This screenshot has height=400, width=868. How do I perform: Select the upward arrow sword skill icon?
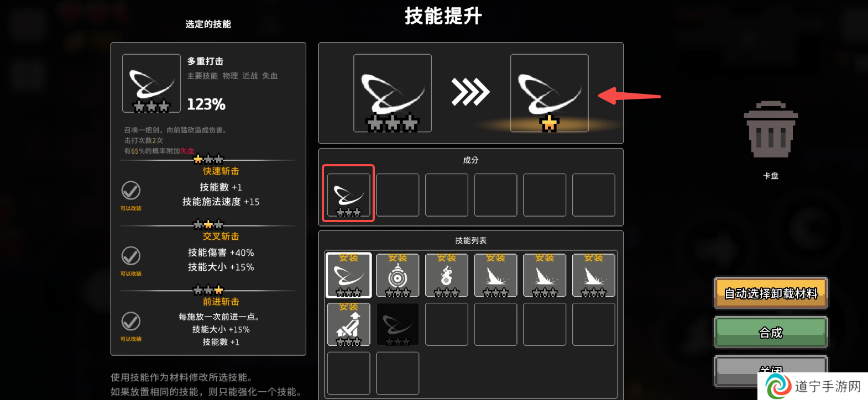(349, 324)
